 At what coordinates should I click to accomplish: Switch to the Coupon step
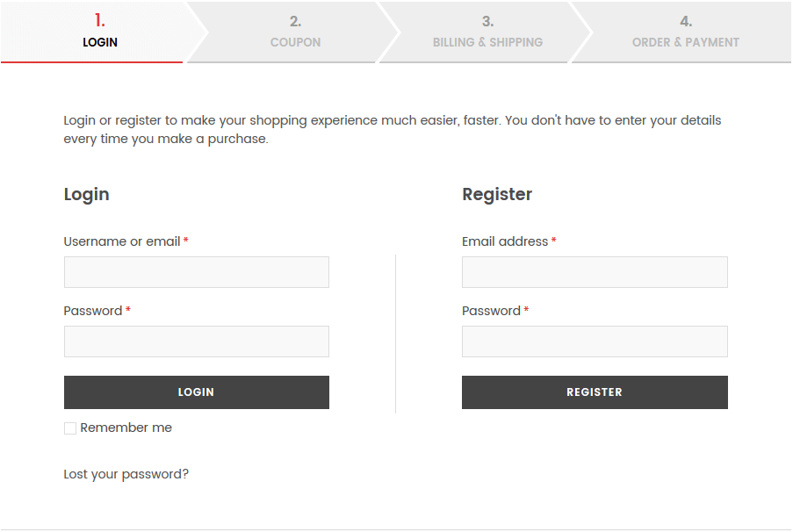[x=295, y=31]
